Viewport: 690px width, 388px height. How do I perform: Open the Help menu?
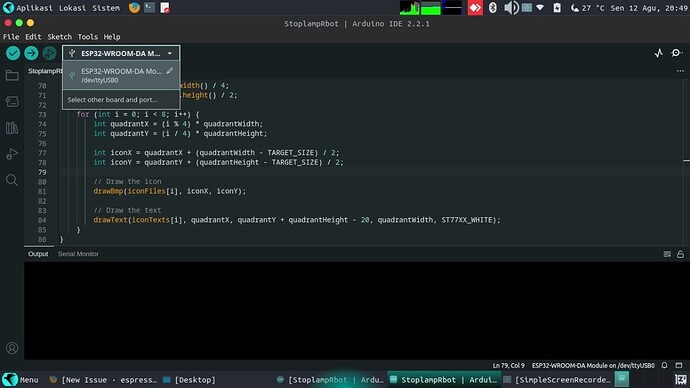point(112,37)
